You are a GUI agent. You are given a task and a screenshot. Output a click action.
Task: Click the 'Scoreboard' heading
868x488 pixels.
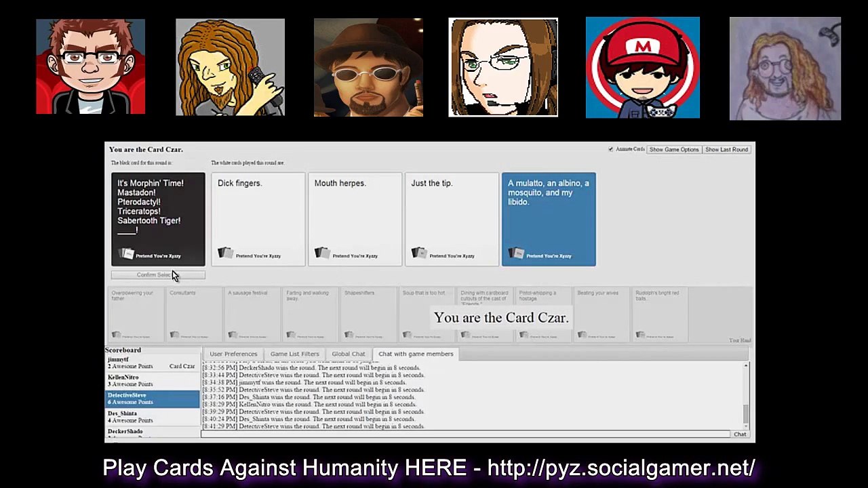point(123,350)
